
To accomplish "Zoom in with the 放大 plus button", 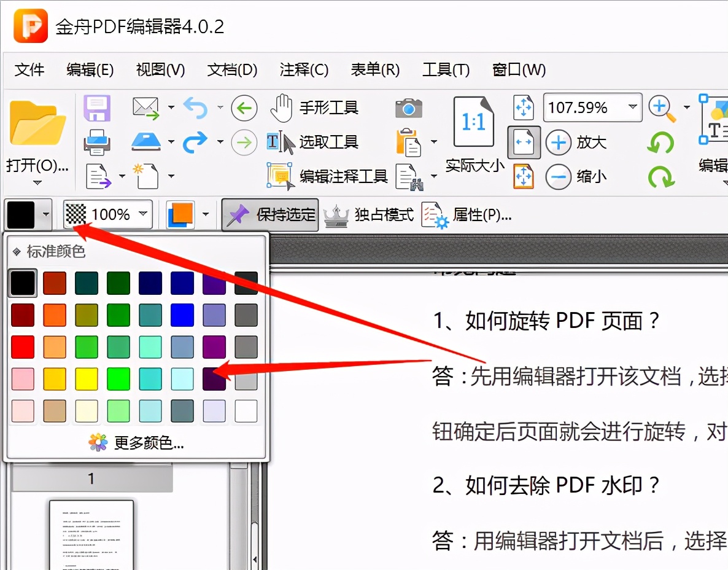I will tap(576, 142).
